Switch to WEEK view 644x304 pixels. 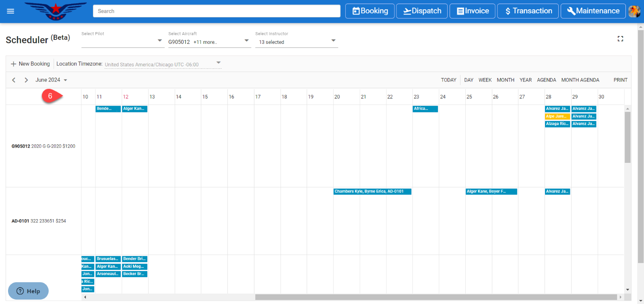485,80
